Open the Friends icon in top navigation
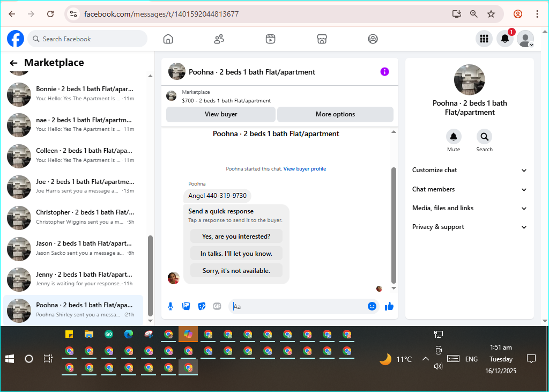This screenshot has width=549, height=392. coord(219,39)
